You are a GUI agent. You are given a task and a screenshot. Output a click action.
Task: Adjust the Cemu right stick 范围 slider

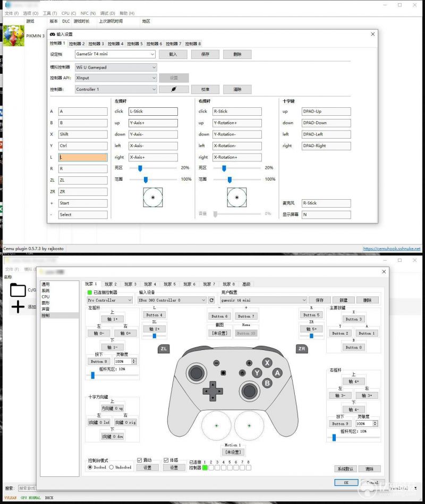tap(229, 180)
